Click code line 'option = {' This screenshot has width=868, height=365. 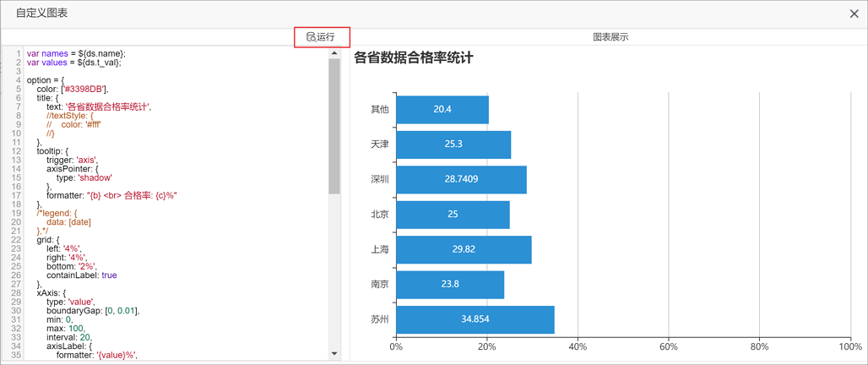coord(46,80)
